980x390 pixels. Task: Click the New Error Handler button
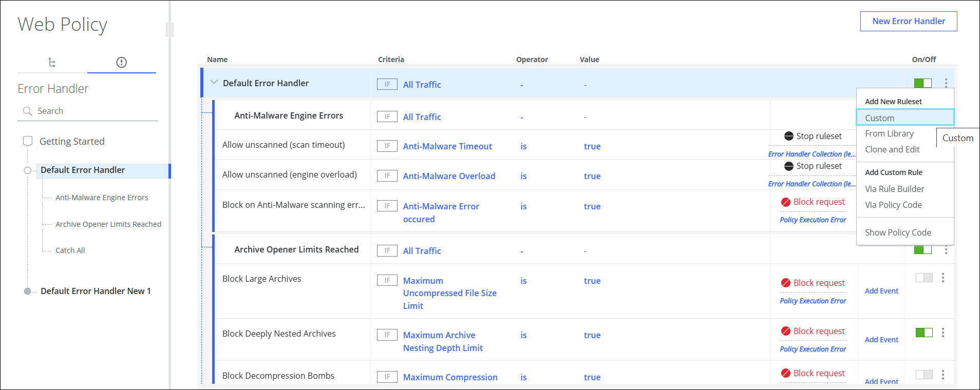(908, 21)
